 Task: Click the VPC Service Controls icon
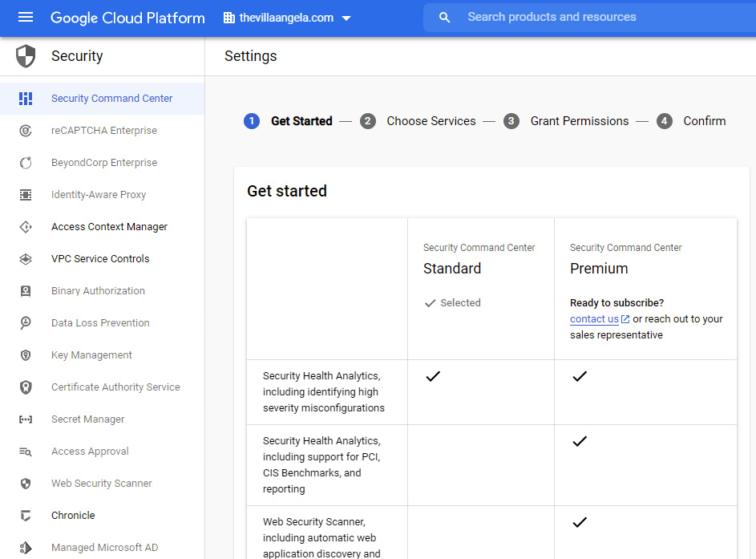pos(26,259)
